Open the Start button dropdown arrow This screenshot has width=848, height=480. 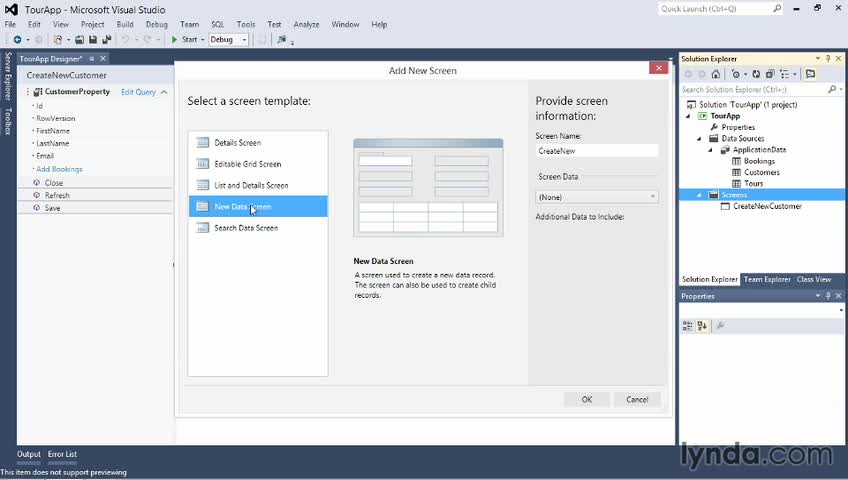(203, 39)
